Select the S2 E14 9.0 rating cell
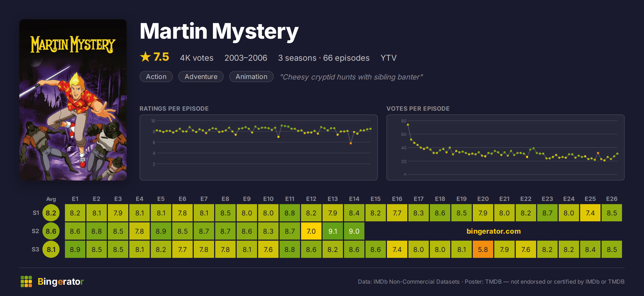The image size is (644, 296). click(x=354, y=231)
